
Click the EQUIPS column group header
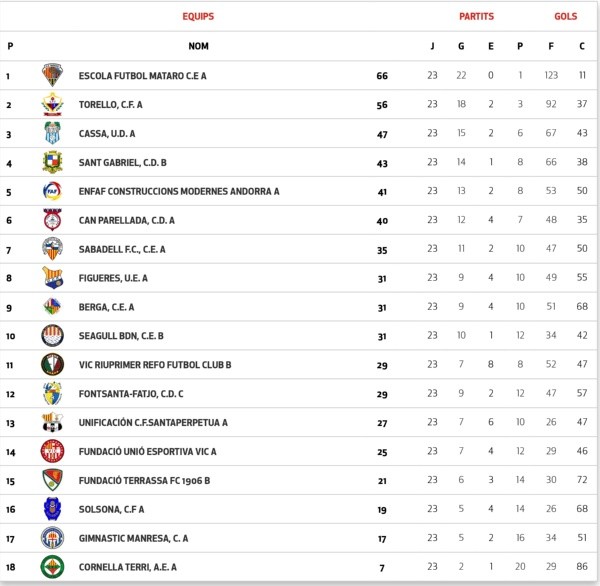[x=198, y=16]
